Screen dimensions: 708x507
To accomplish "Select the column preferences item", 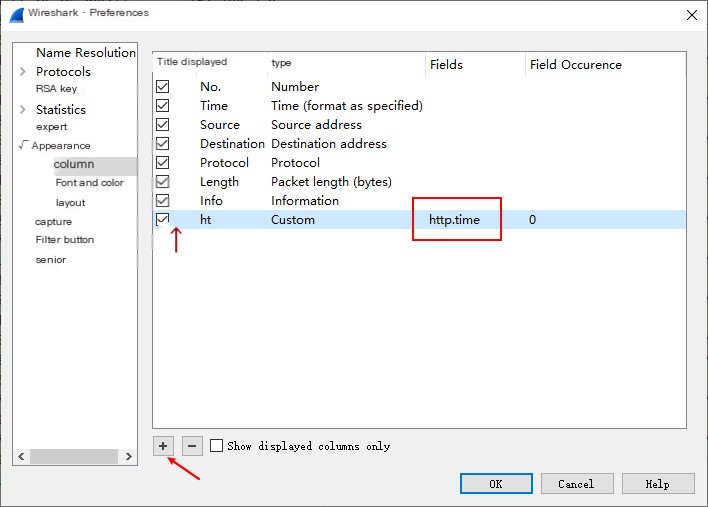I will pos(74,164).
